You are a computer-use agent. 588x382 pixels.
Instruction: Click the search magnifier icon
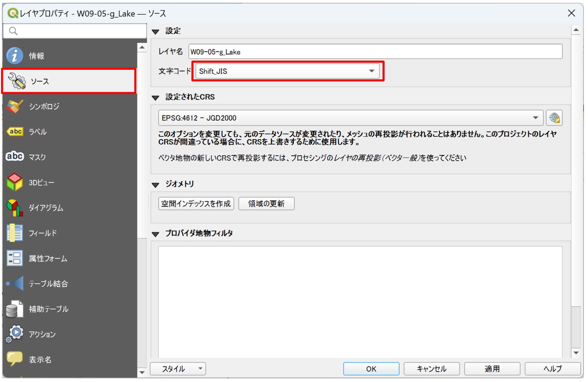13,31
